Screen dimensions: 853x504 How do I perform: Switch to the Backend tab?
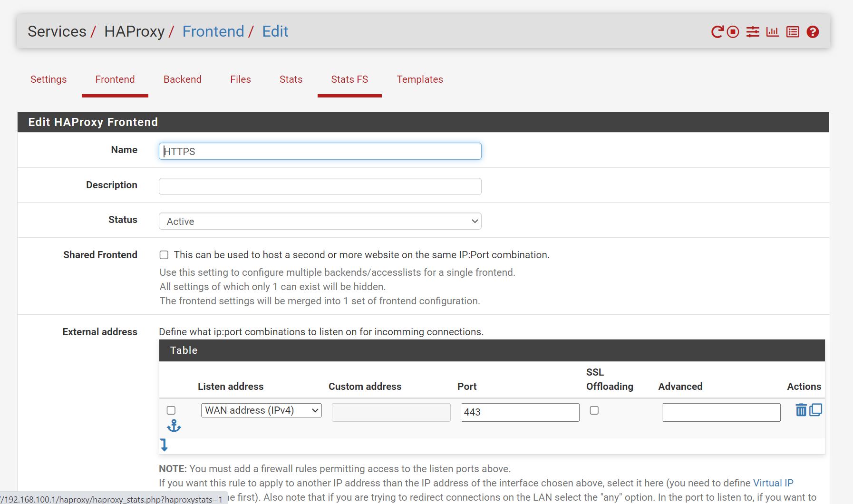click(x=183, y=79)
